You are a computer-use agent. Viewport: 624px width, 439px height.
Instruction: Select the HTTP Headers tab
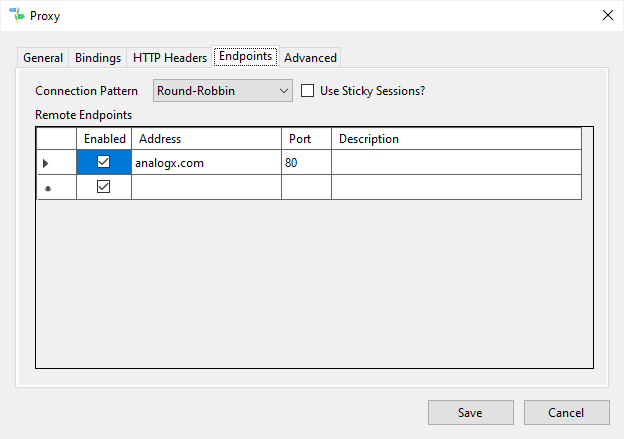[x=170, y=58]
